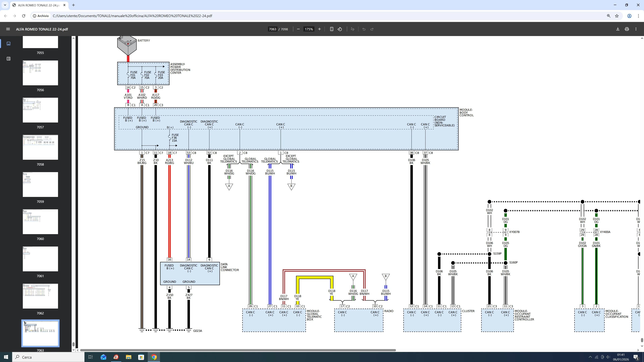Open Chrome zoom magnifier in address bar

(608, 16)
